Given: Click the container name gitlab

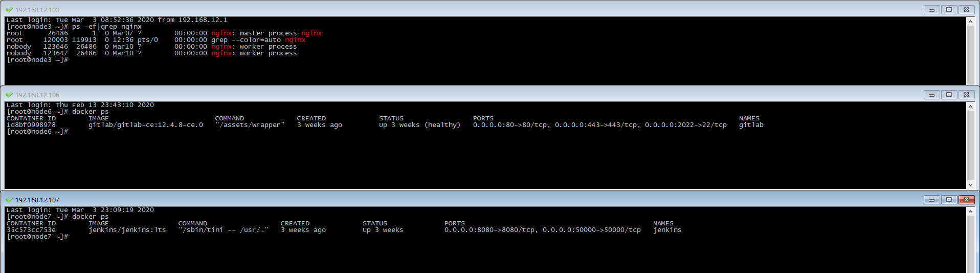Looking at the screenshot, I should click(751, 125).
